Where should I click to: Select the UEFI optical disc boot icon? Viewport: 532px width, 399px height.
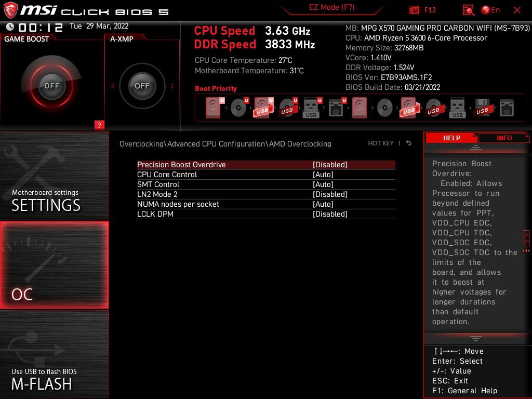click(239, 108)
